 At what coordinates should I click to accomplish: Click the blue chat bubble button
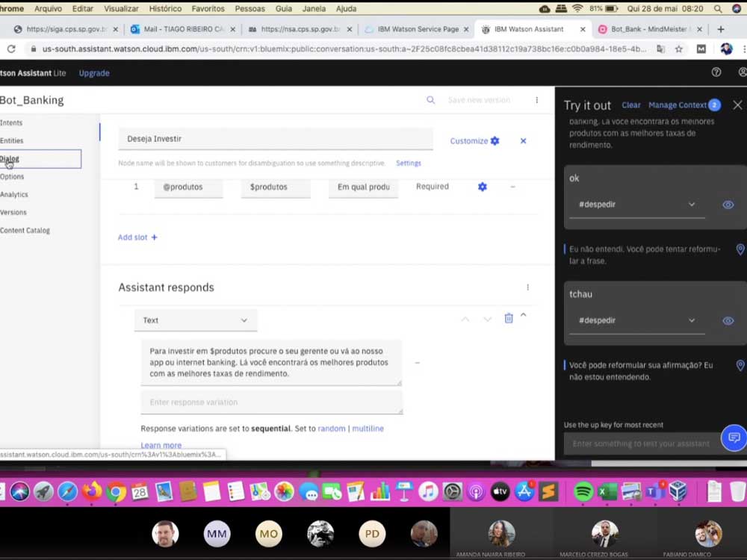click(734, 437)
